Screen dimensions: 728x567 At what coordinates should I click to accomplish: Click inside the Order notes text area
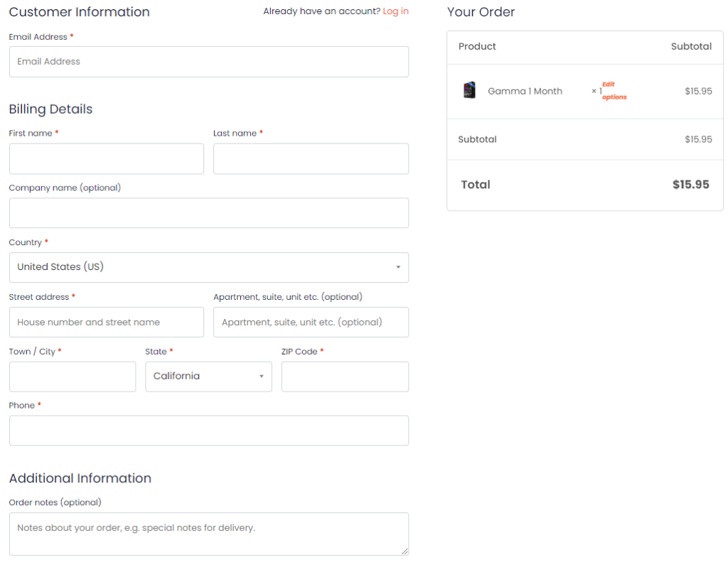(208, 534)
